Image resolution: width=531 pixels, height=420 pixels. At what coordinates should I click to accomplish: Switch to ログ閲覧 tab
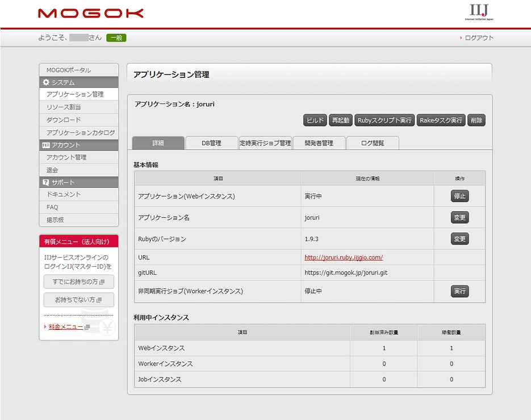[x=373, y=143]
